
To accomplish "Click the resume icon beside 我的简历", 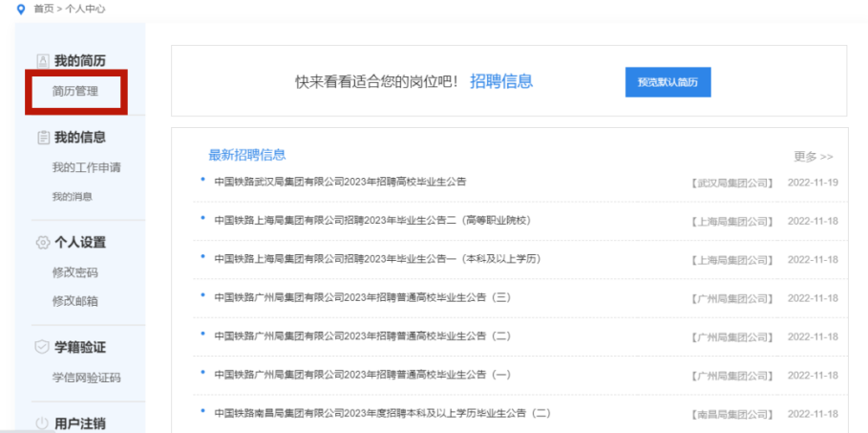I will (42, 61).
